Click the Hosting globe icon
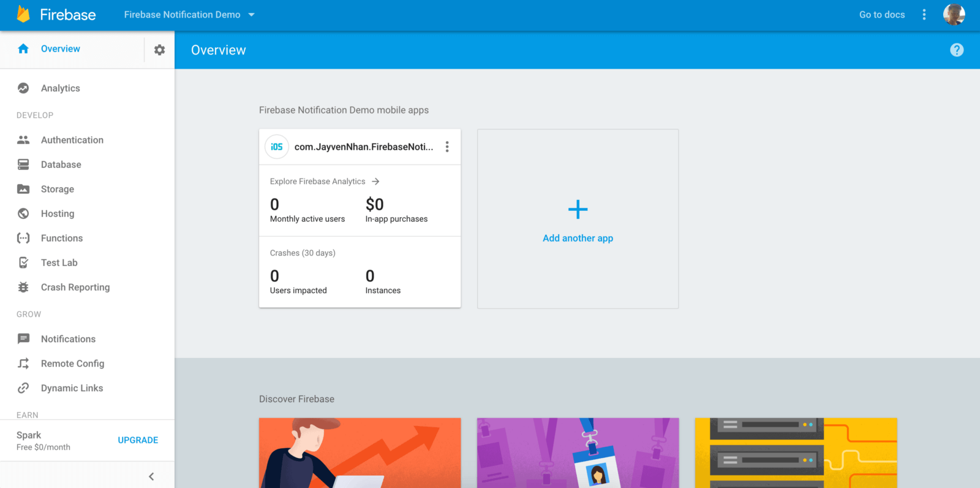 [x=23, y=213]
